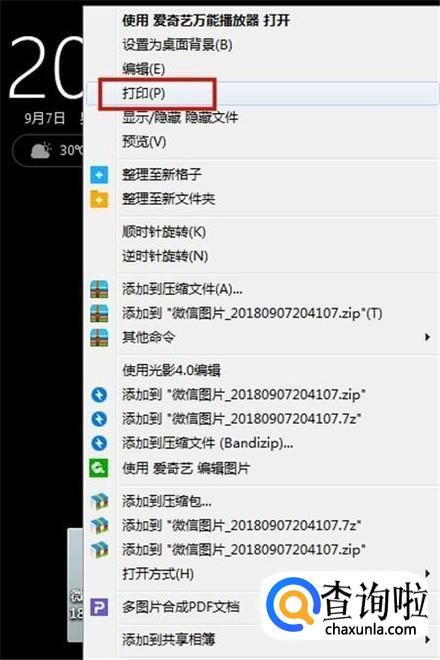
Task: Expand the 添加到共享相簿 submenu arrow
Action: pyautogui.click(x=427, y=639)
